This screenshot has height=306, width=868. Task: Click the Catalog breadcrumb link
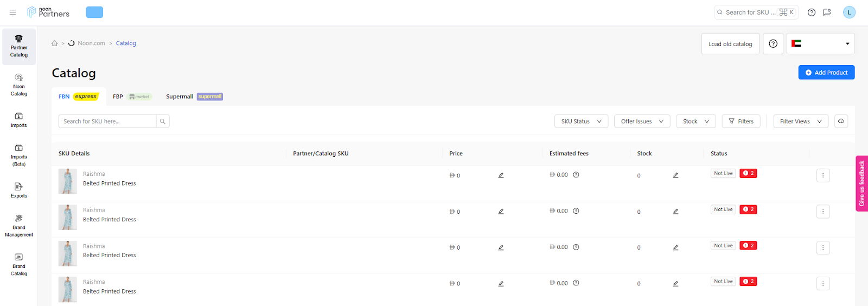126,43
